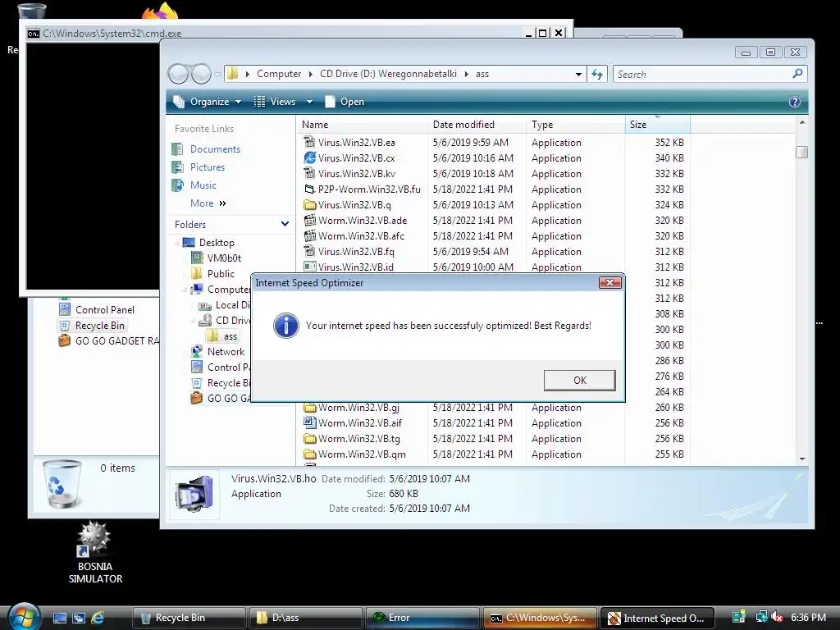The width and height of the screenshot is (840, 630).
Task: Select Desktop in the folder tree
Action: (x=217, y=243)
